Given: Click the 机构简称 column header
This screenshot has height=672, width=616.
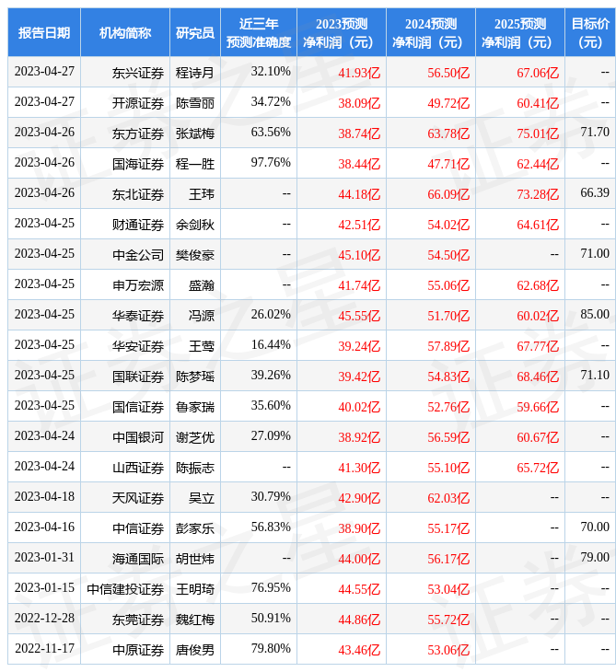Looking at the screenshot, I should 125,32.
